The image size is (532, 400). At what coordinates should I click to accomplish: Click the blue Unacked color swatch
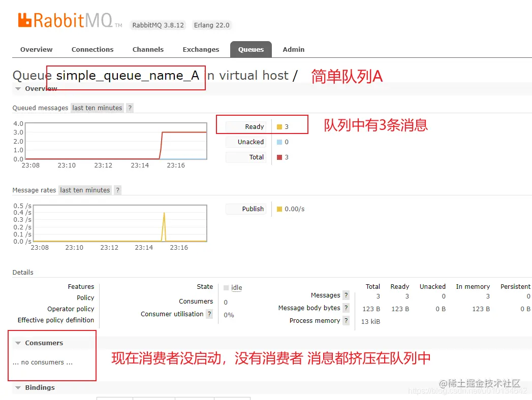click(x=279, y=142)
